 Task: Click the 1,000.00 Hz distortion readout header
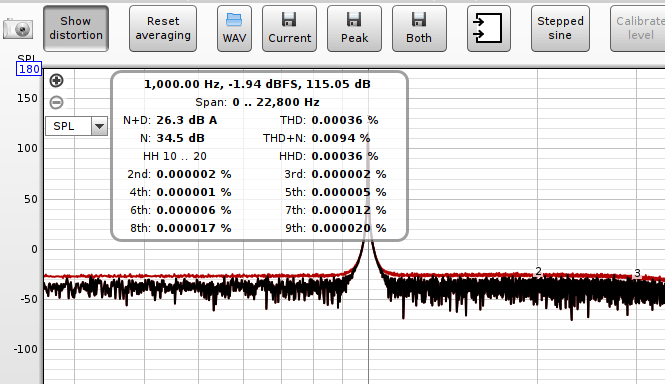pyautogui.click(x=257, y=84)
